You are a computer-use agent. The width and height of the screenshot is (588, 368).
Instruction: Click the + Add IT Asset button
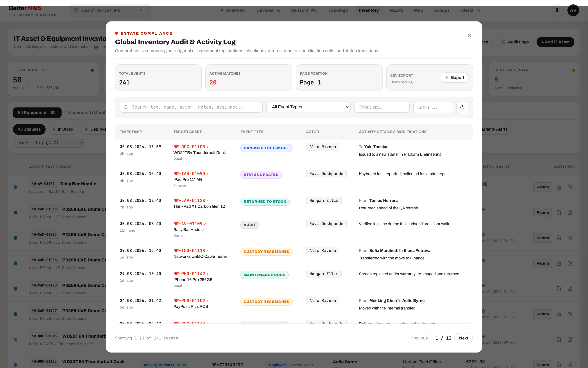(555, 42)
